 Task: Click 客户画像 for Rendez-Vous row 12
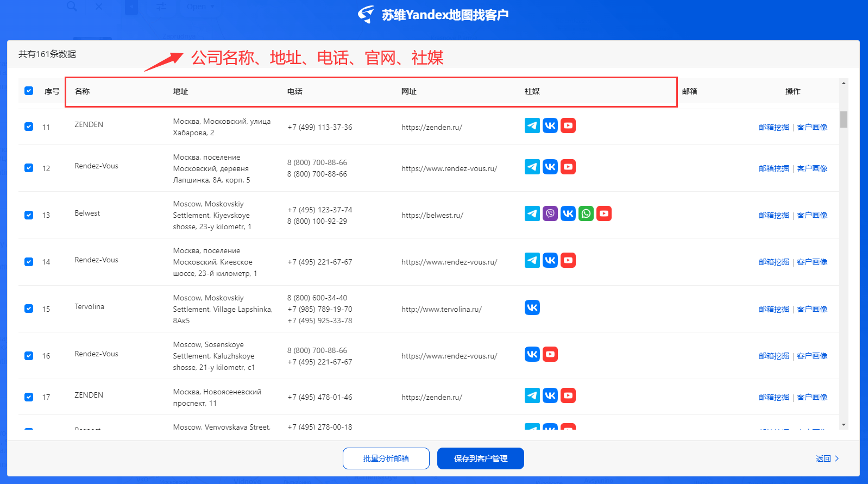click(812, 168)
